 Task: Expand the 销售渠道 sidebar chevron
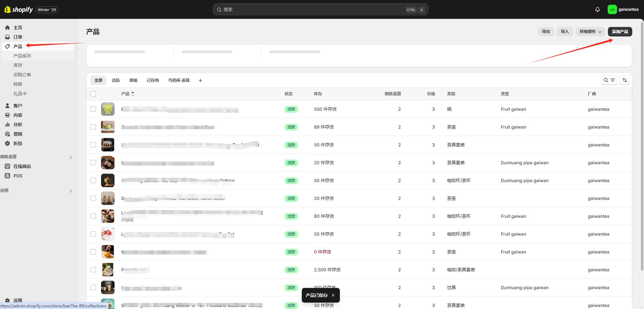click(71, 157)
